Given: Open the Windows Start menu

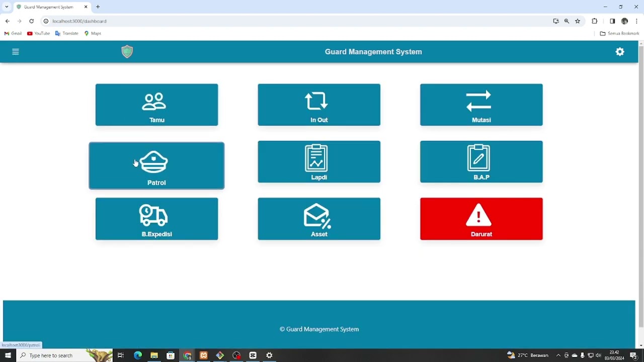Looking at the screenshot, I should (x=8, y=355).
